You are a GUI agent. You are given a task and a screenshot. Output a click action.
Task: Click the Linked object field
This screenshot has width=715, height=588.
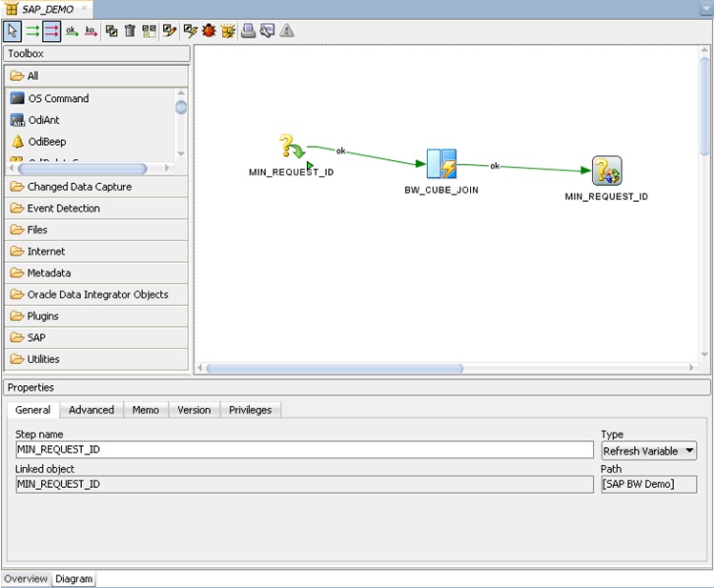[x=304, y=484]
